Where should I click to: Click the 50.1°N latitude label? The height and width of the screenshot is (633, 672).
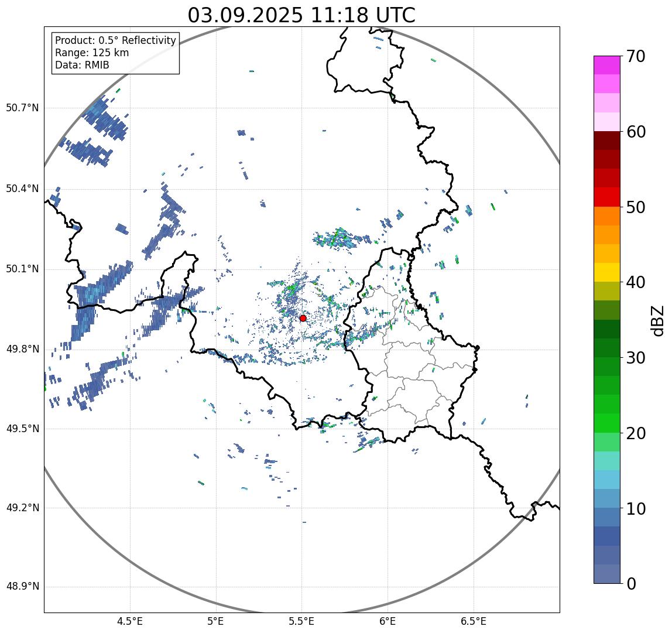click(22, 269)
